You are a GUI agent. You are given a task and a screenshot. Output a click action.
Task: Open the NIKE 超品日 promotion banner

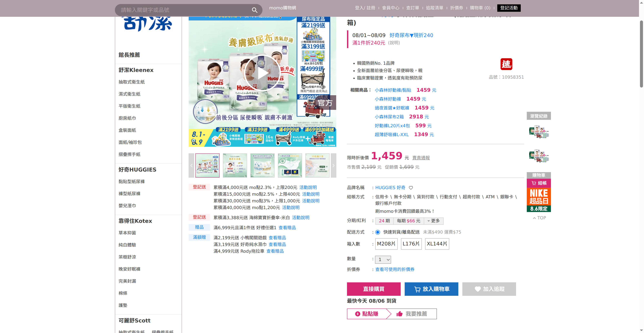pos(539,200)
